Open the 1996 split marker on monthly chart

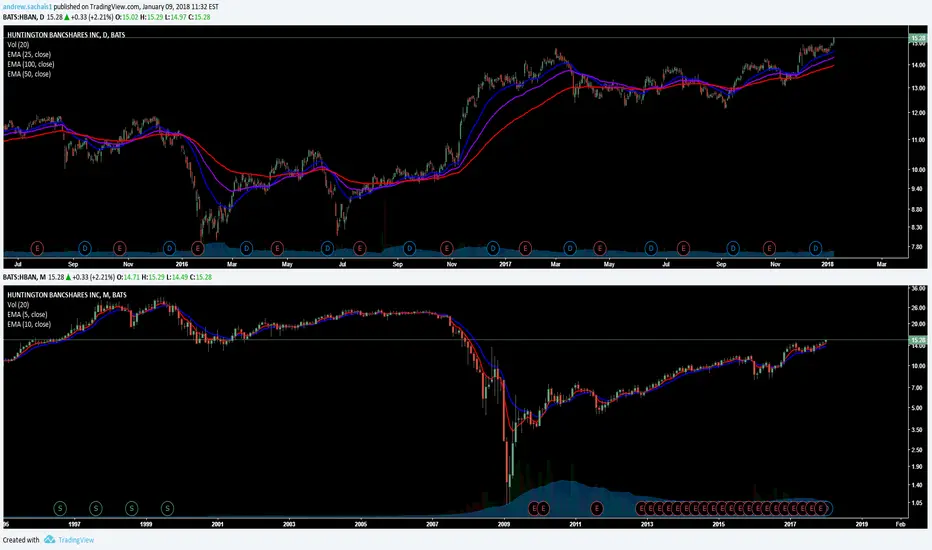click(60, 508)
